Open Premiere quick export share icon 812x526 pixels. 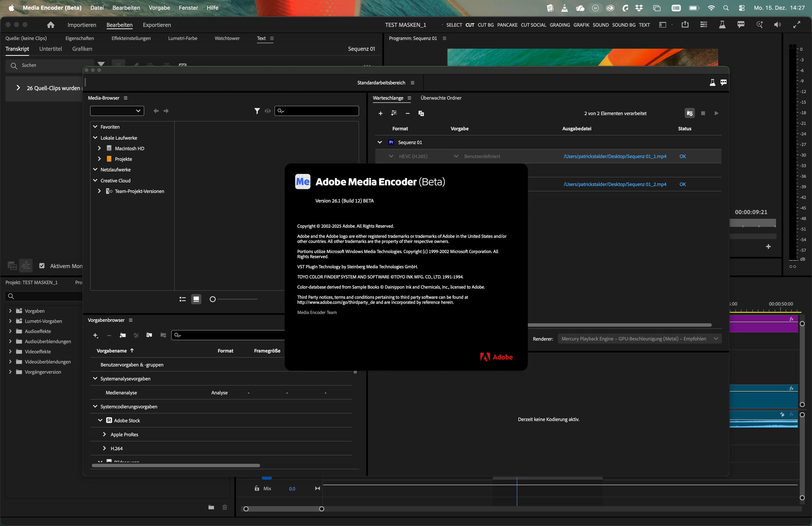point(685,25)
